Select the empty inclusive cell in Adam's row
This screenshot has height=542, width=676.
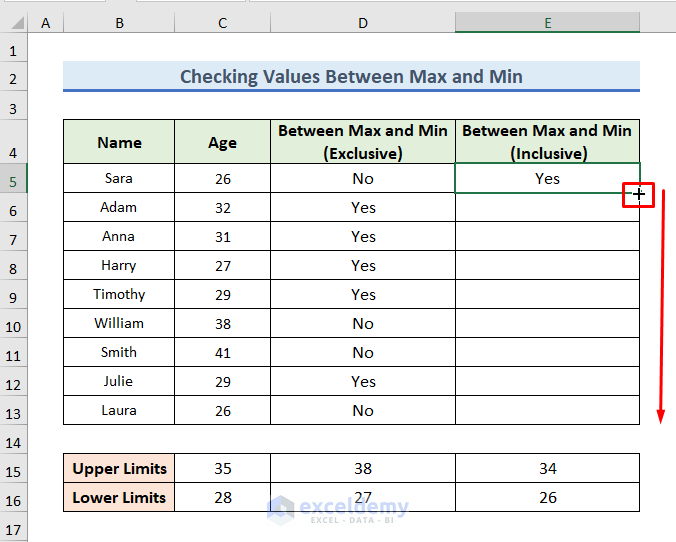tap(548, 207)
